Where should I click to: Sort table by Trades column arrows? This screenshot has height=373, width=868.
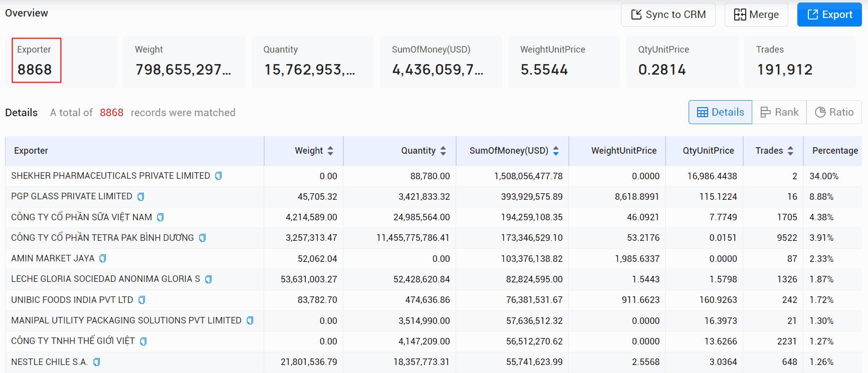790,151
